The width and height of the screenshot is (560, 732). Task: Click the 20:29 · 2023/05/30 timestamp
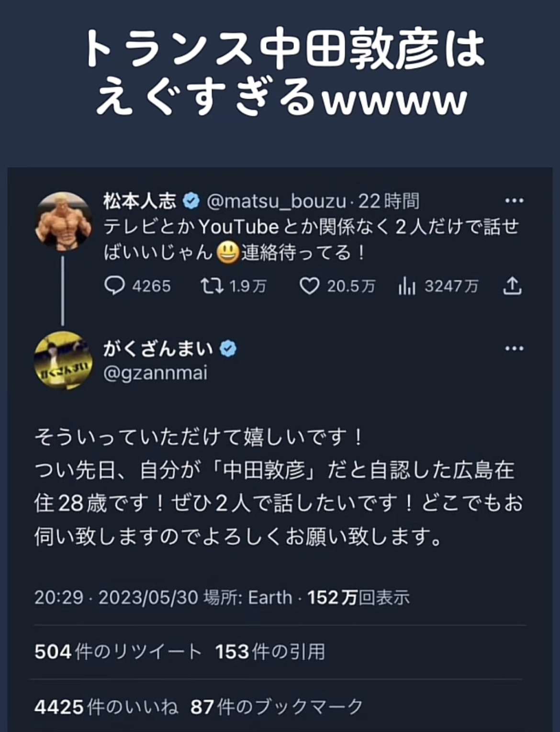[x=116, y=597]
